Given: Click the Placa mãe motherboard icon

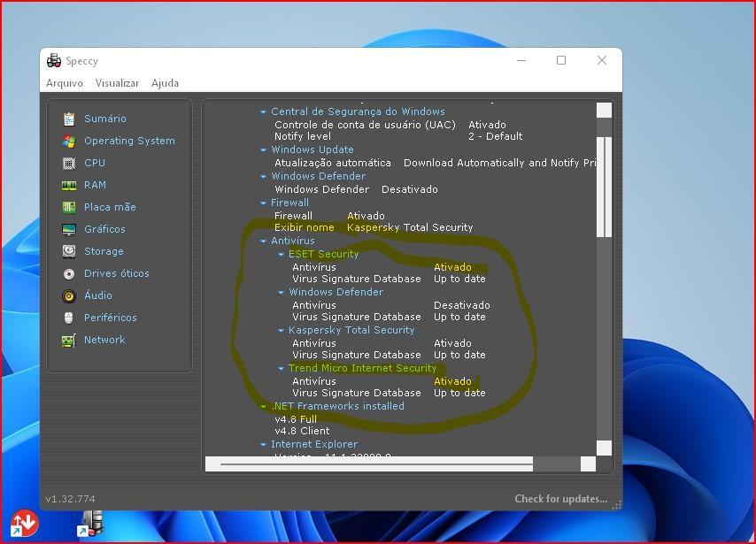Looking at the screenshot, I should point(69,207).
